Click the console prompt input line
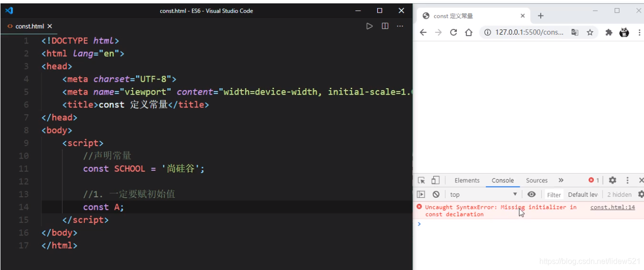The width and height of the screenshot is (644, 270). 531,224
